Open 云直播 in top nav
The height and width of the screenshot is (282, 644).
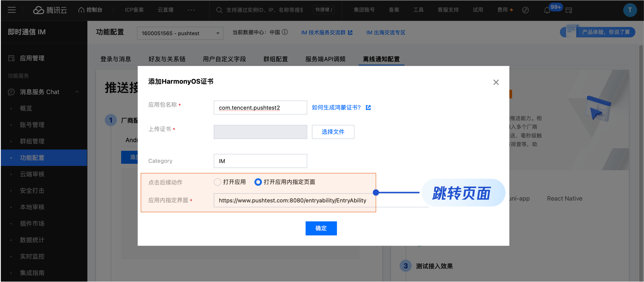(166, 10)
